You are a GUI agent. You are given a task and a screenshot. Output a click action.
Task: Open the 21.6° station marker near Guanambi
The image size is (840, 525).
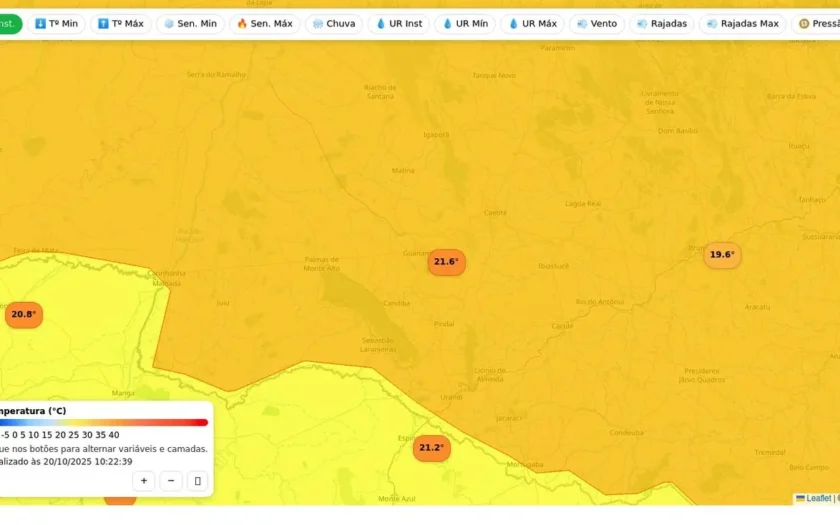click(x=446, y=262)
